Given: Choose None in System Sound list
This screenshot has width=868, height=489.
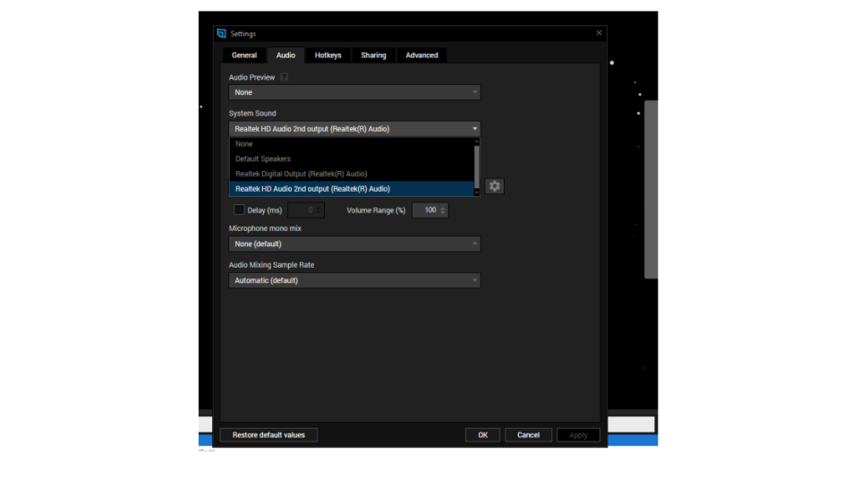Looking at the screenshot, I should tap(352, 144).
